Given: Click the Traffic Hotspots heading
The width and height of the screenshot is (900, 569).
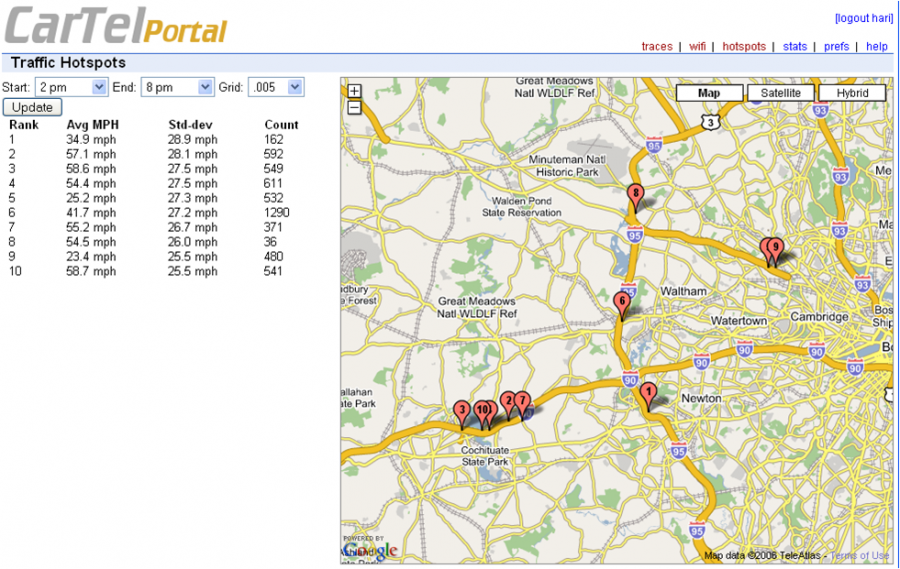Looking at the screenshot, I should [x=68, y=63].
